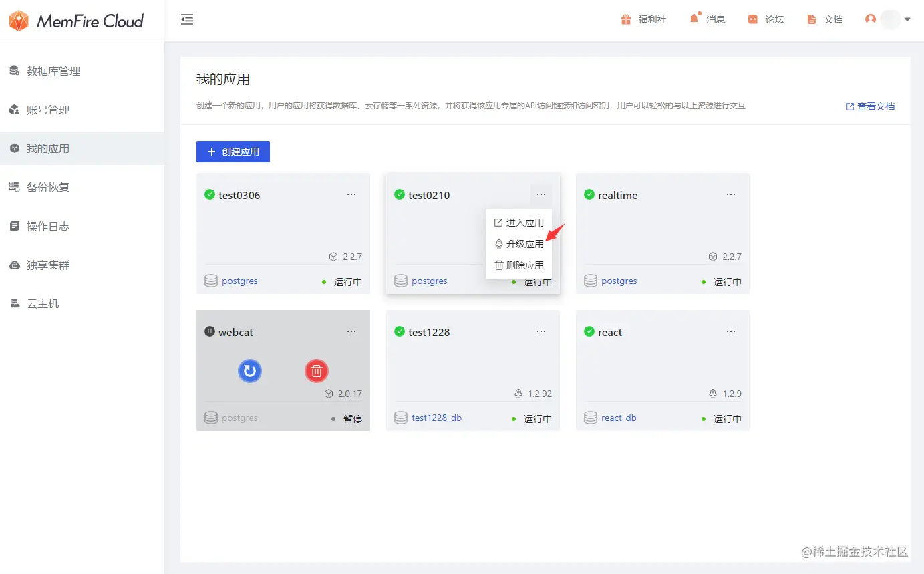The height and width of the screenshot is (574, 924).
Task: Click react_db database link
Action: point(619,418)
